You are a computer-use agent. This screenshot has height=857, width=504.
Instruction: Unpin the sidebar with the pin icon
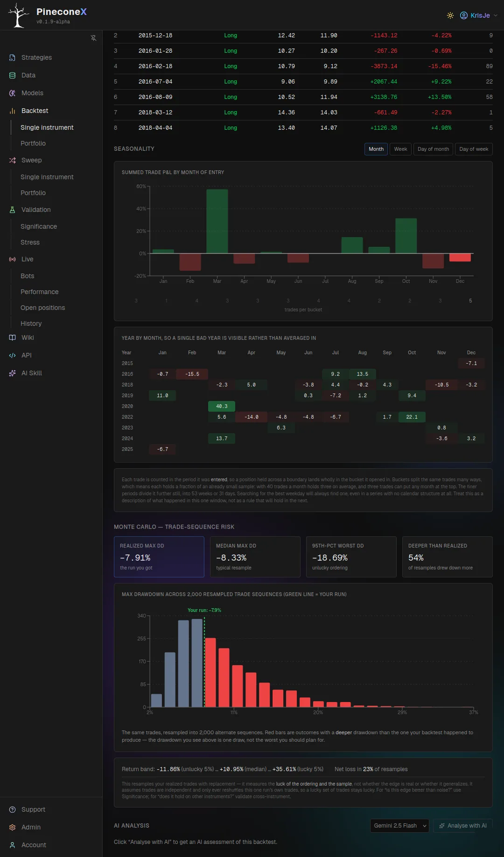93,38
